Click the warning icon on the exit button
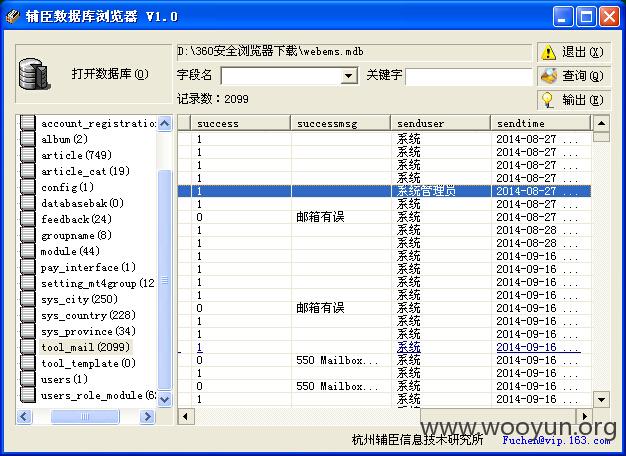The width and height of the screenshot is (626, 456). click(x=549, y=52)
